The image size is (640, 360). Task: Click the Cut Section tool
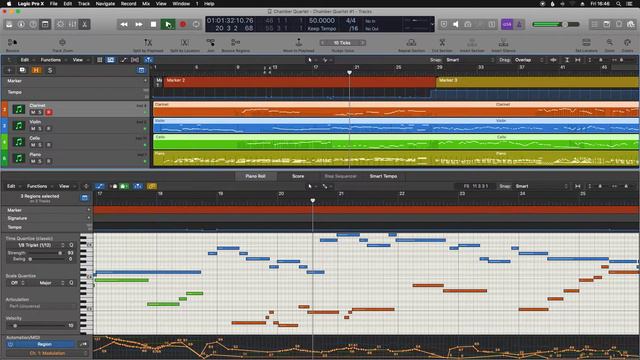pos(442,44)
